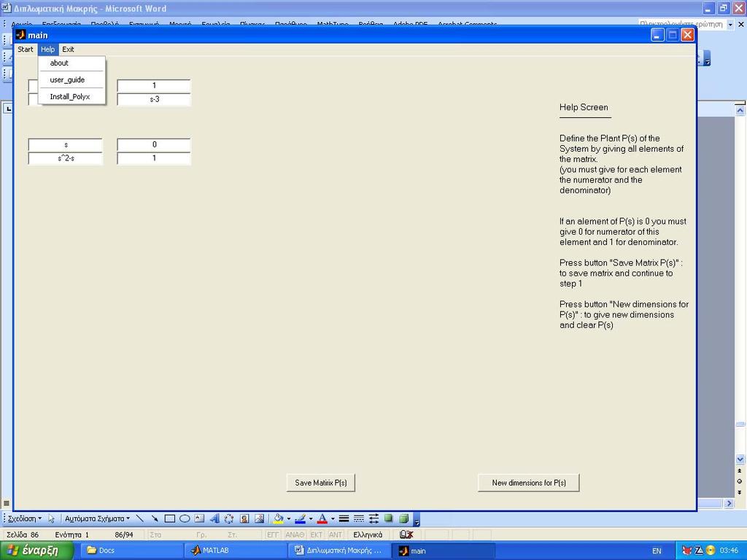Open the Shadow Style options

389,518
